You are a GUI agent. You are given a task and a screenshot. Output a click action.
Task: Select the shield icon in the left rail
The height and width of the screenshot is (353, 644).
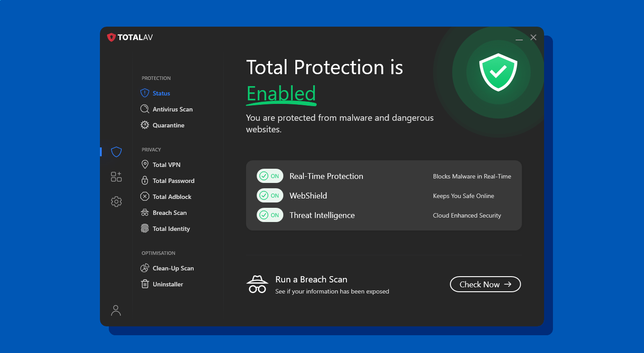point(116,152)
